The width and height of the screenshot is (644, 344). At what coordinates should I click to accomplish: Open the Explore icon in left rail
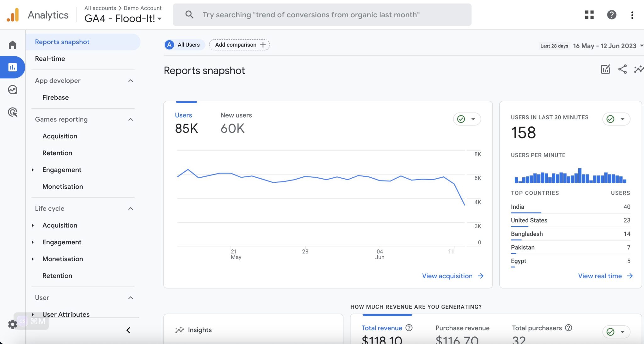13,90
